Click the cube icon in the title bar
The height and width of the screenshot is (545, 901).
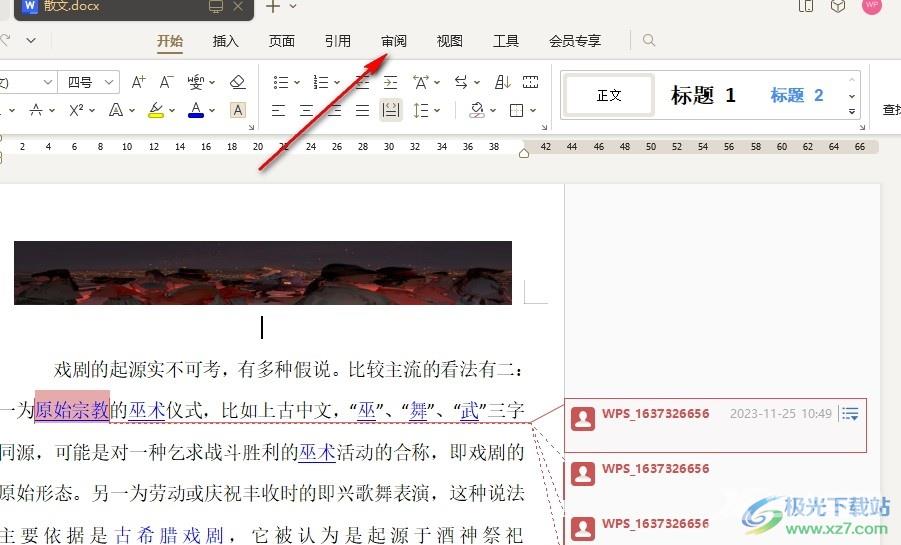pos(838,6)
